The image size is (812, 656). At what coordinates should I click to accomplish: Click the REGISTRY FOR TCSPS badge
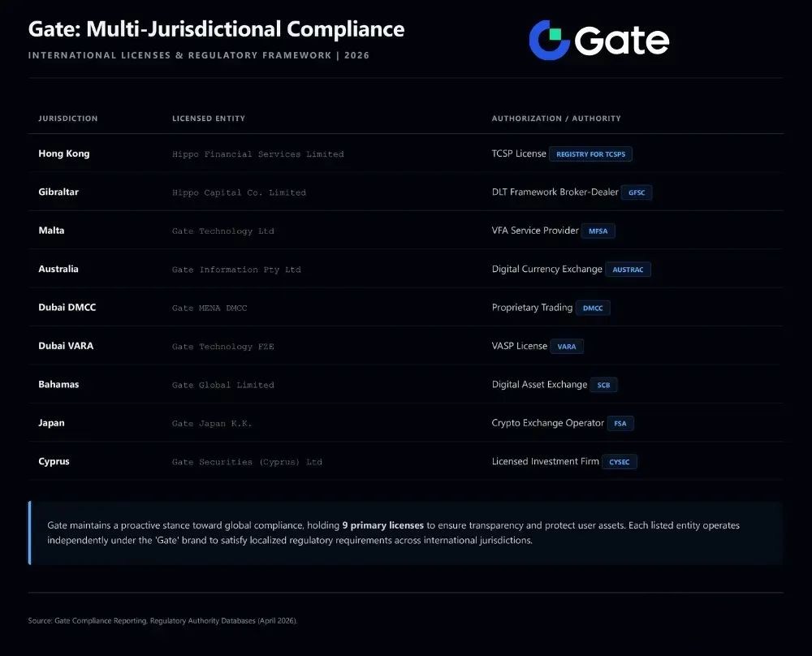click(590, 154)
